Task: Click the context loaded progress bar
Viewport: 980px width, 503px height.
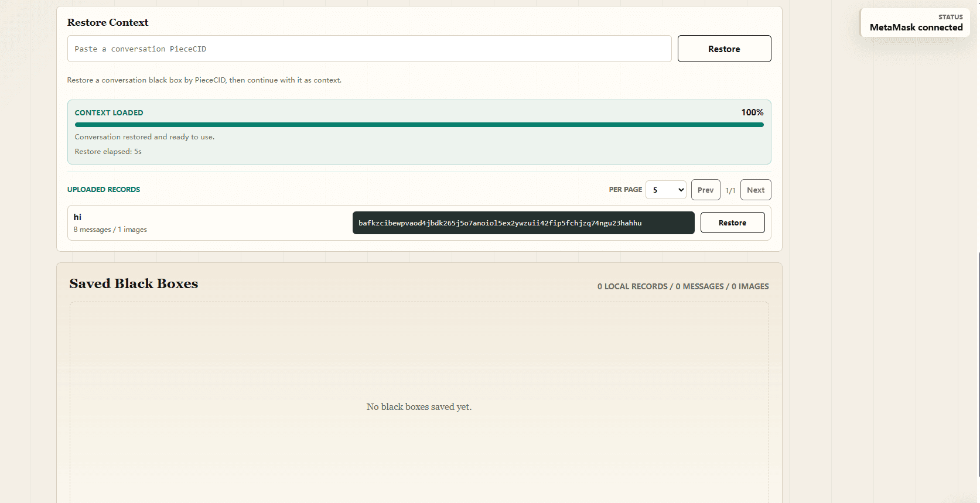Action: pyautogui.click(x=419, y=125)
